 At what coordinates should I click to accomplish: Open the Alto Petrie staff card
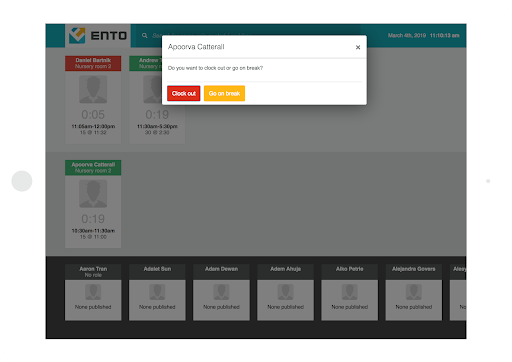point(349,292)
